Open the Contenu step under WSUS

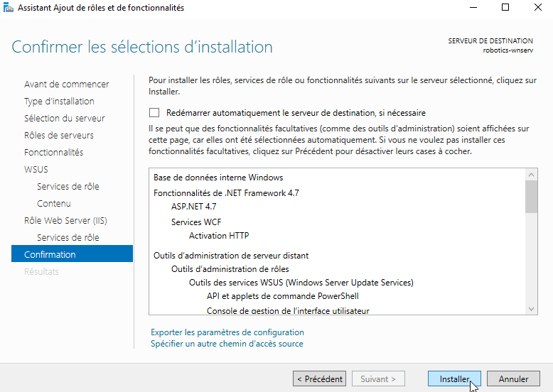coord(53,204)
